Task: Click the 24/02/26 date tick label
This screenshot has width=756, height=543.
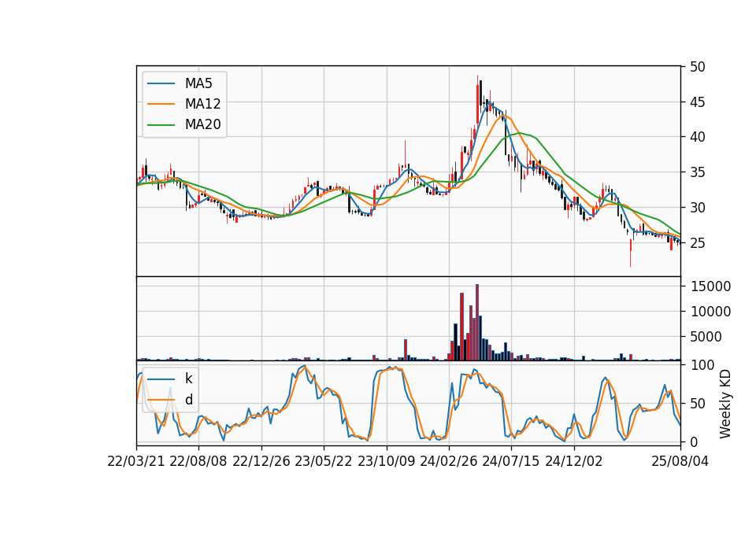Action: click(x=449, y=461)
